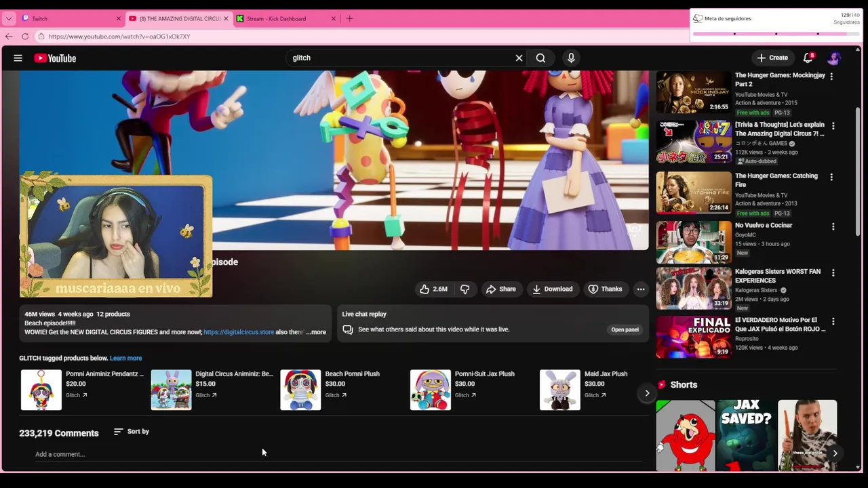Play El VERDADERO Motivo JAX thumbnail

[694, 337]
